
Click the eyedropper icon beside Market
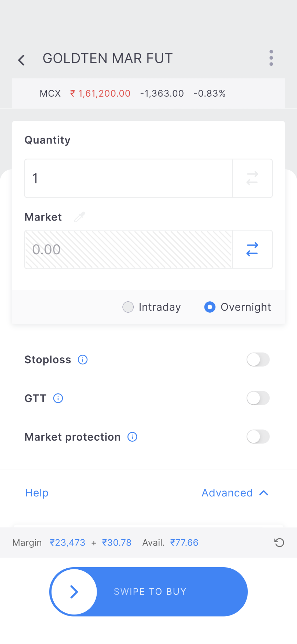80,217
